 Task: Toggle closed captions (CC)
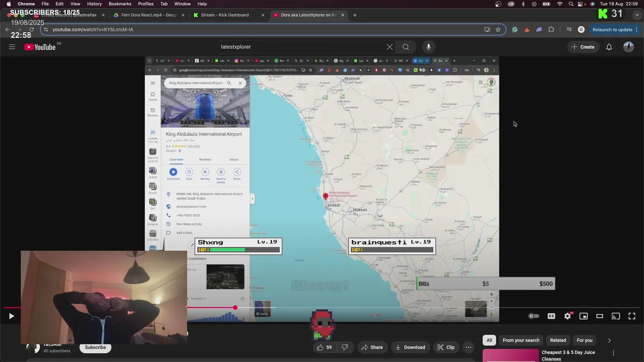point(551,316)
